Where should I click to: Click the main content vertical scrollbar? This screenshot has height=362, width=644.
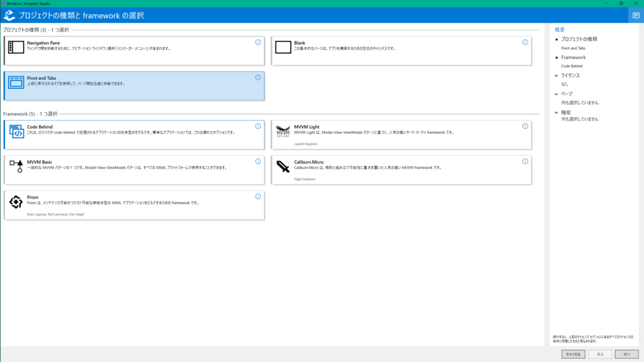tap(547, 185)
